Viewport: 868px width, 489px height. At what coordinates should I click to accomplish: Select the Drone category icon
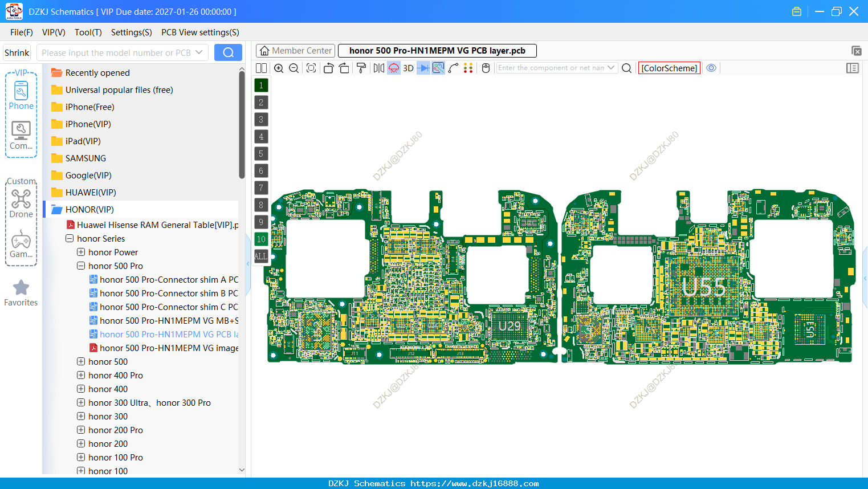pos(21,204)
